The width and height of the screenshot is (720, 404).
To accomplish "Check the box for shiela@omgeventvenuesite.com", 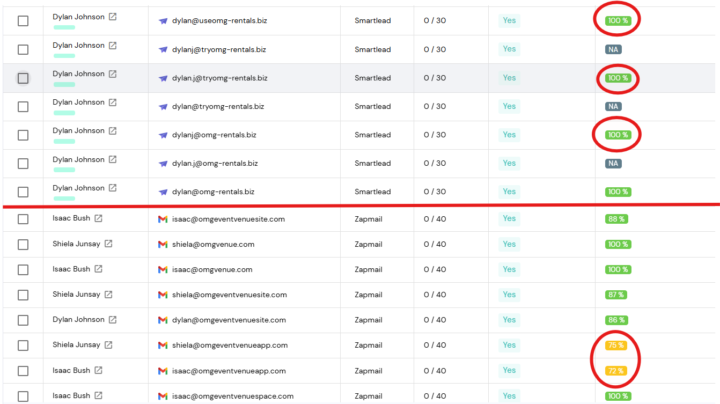I will 23,295.
